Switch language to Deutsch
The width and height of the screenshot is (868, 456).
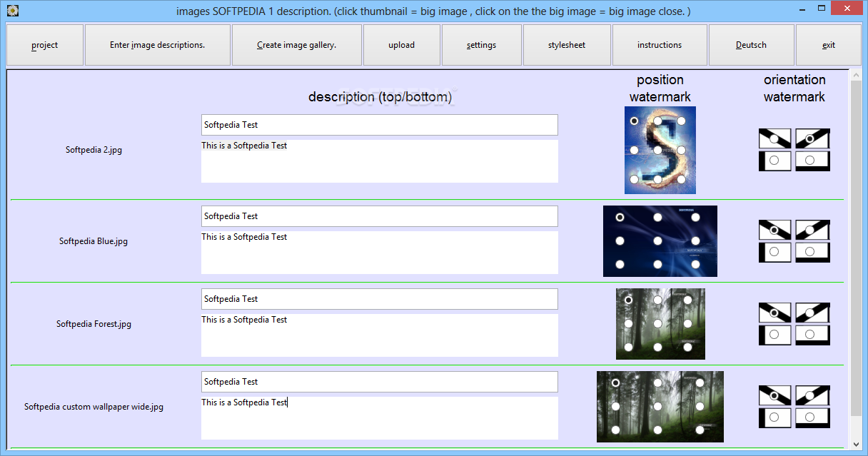[x=752, y=45]
